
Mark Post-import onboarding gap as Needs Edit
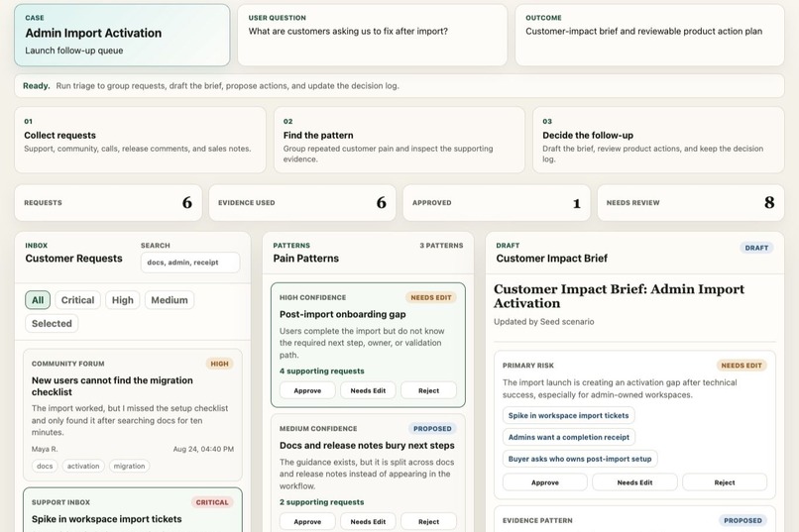click(368, 390)
